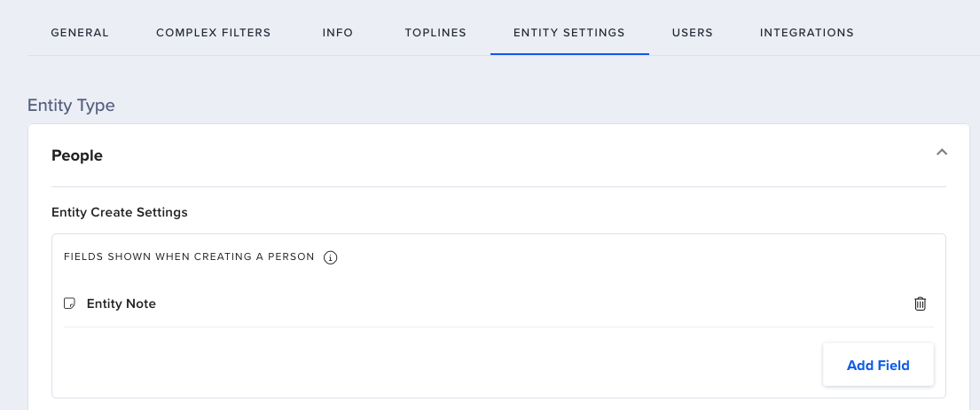Click the People section title

pyautogui.click(x=77, y=155)
